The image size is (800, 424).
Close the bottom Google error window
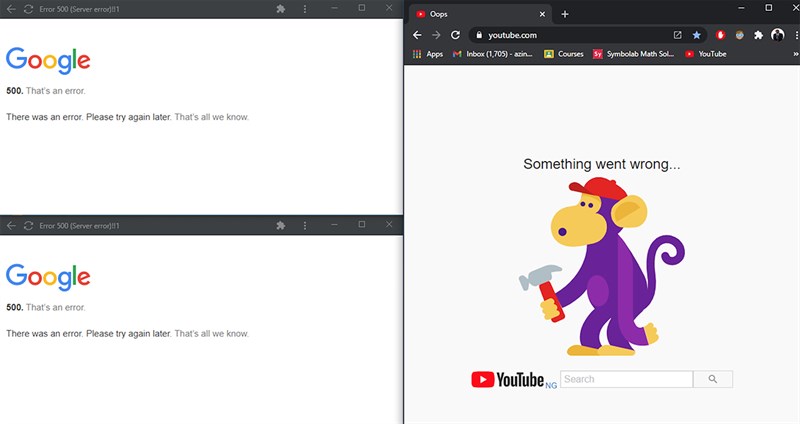pos(389,225)
